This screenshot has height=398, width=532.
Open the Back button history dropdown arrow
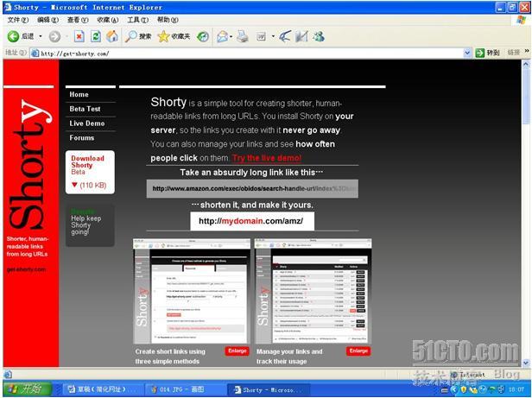click(x=41, y=36)
